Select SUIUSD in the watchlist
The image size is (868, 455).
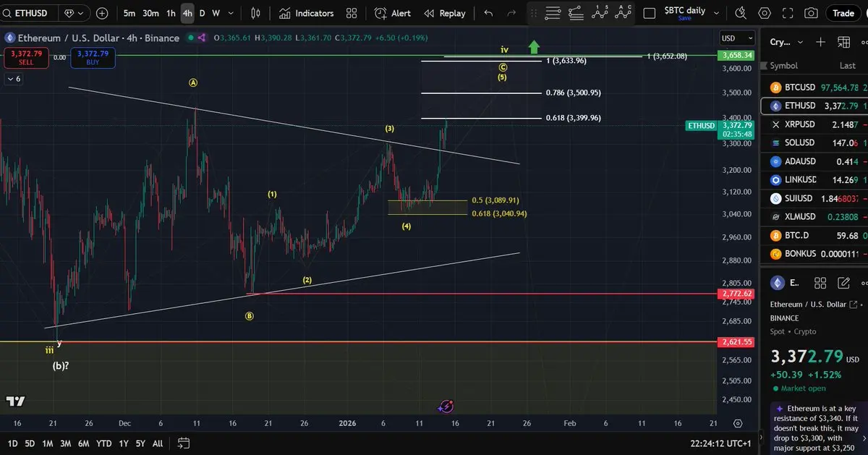[x=814, y=198]
